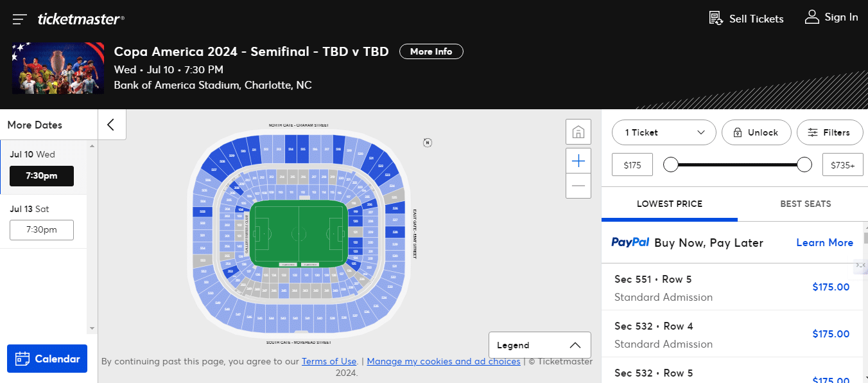Open the Calendar view
Image resolution: width=868 pixels, height=383 pixels.
pos(47,359)
